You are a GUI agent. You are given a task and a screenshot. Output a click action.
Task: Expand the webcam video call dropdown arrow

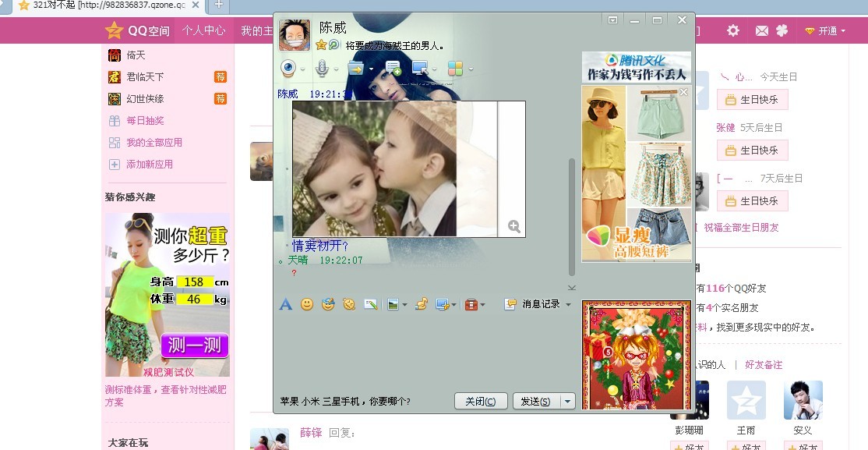(303, 69)
